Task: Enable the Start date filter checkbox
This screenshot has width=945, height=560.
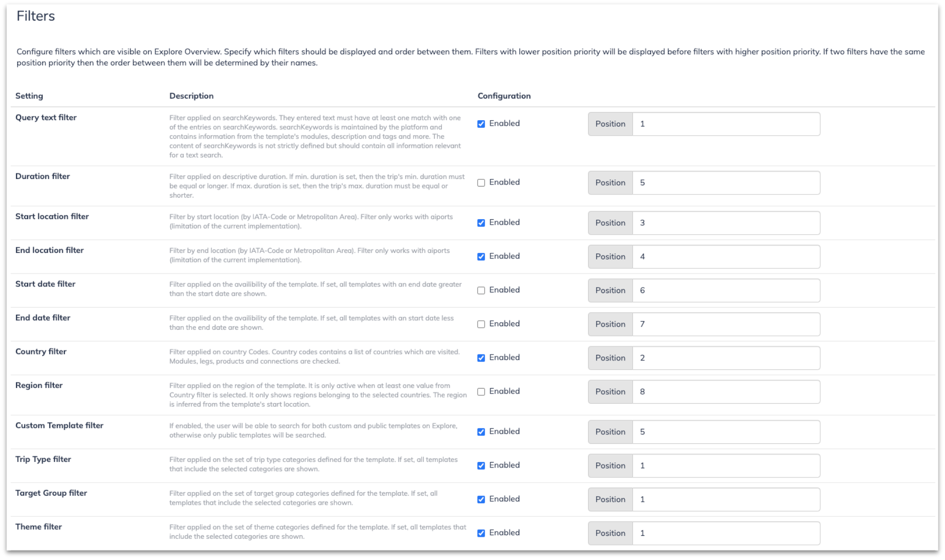Action: click(481, 290)
